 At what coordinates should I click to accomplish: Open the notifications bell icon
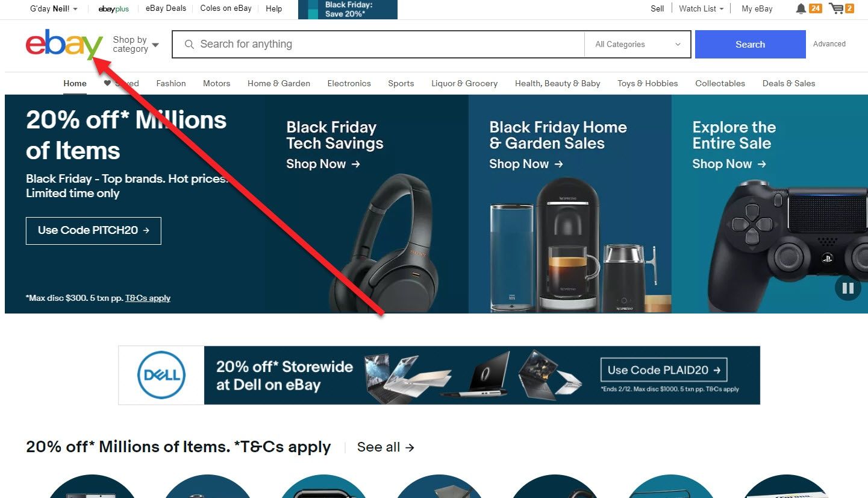click(801, 8)
